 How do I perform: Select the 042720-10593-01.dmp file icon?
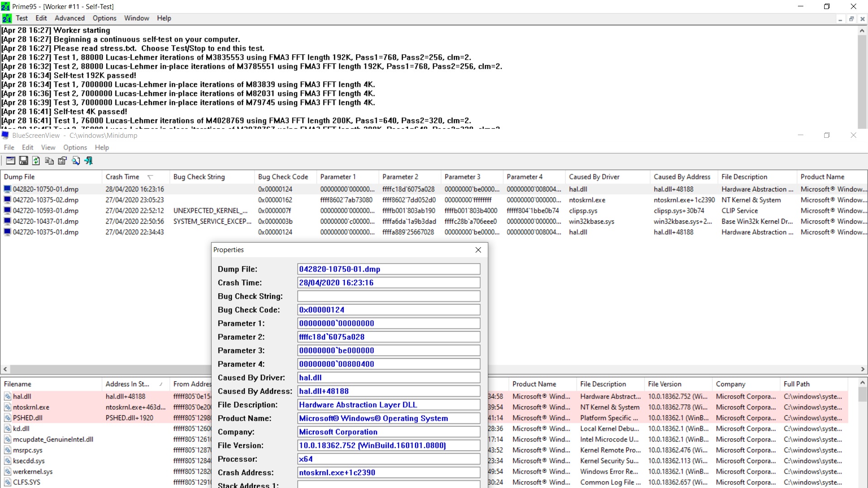(x=7, y=211)
